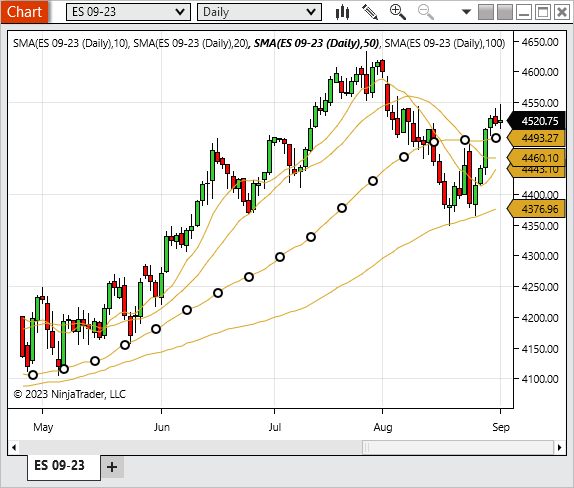Open the ES 09-23 instrument dropdown
574x488 pixels.
128,12
